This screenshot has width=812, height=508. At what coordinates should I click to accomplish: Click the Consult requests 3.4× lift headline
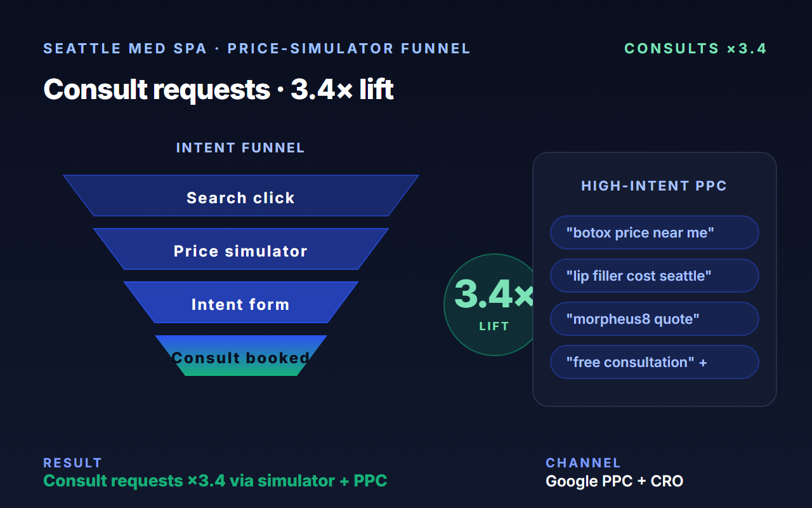(x=218, y=89)
